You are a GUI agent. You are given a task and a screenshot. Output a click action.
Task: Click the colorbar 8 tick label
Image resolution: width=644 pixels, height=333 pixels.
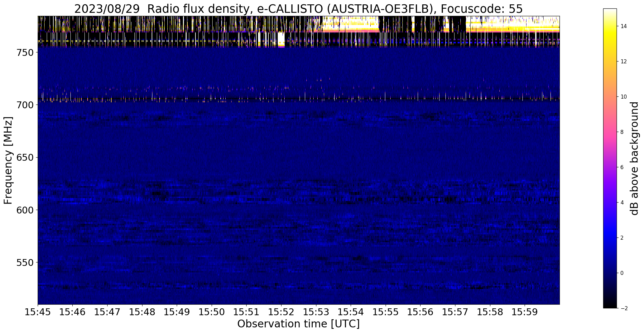[622, 132]
